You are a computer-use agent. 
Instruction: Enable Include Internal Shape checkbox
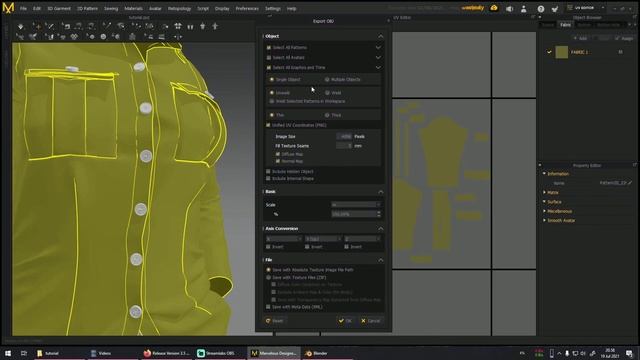pos(268,178)
